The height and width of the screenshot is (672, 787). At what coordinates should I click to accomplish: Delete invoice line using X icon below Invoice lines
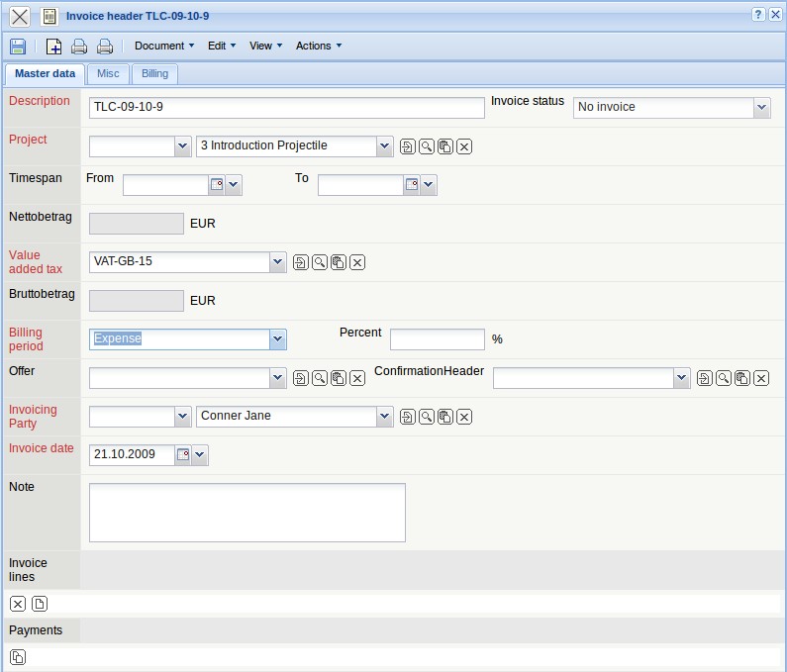(18, 604)
